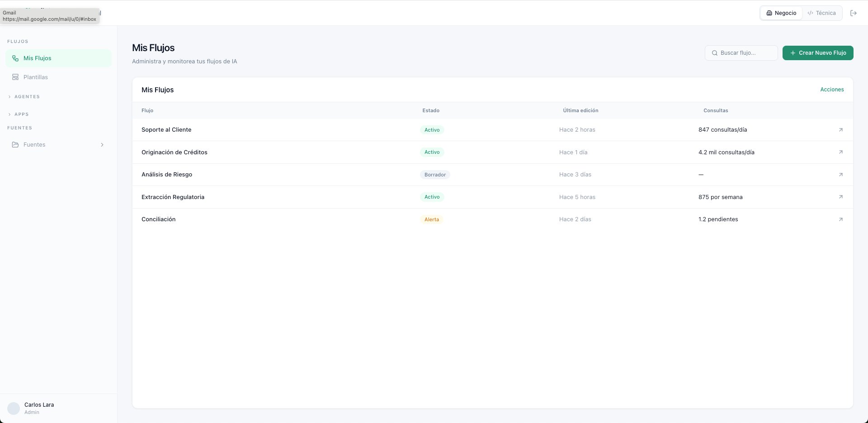Select the Negocio view mode

[781, 13]
